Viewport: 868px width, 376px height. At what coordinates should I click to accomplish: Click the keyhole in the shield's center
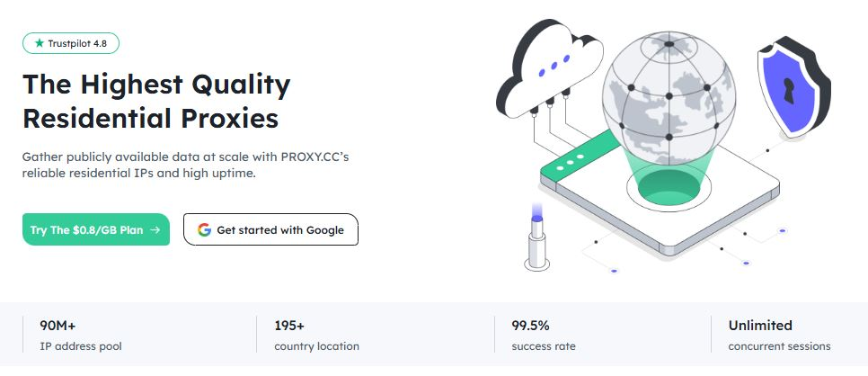pyautogui.click(x=789, y=89)
